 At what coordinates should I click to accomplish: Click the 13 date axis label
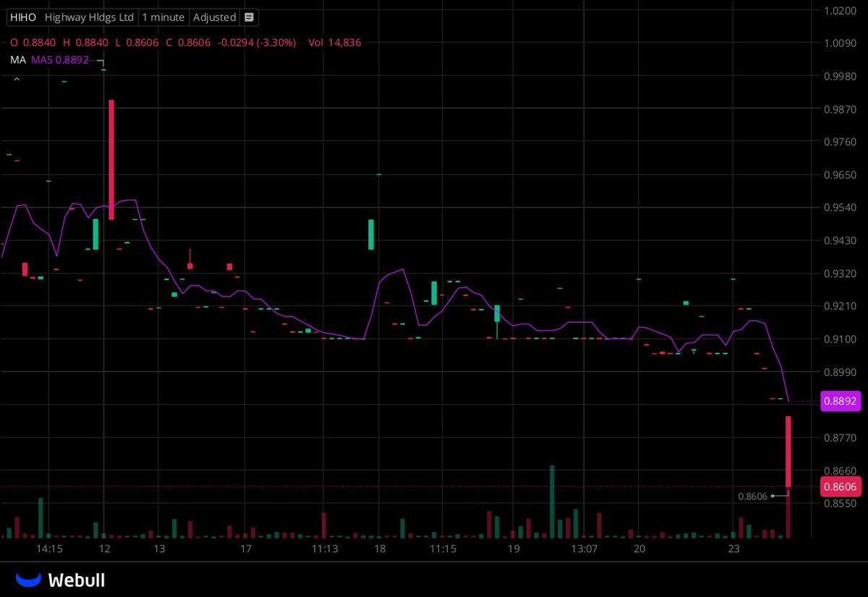tap(159, 549)
